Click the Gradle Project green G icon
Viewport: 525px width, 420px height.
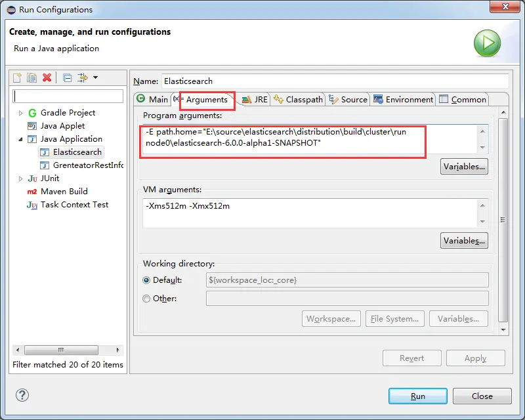point(32,113)
